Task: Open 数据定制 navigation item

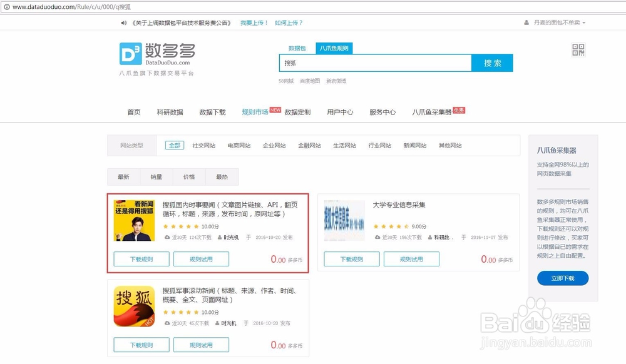Action: pyautogui.click(x=297, y=112)
